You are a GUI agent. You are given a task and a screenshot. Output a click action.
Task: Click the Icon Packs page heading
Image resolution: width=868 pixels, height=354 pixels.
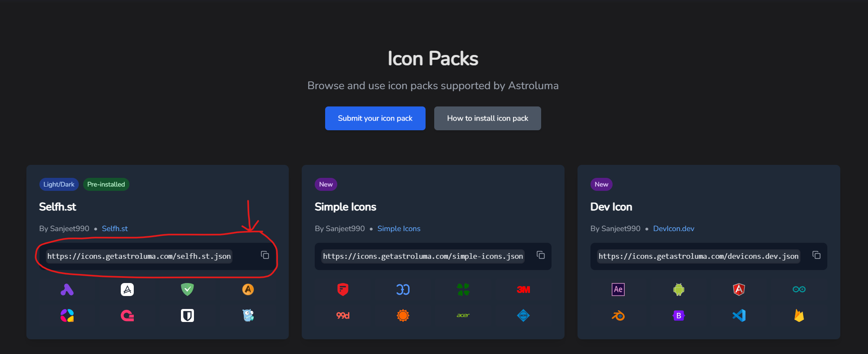point(433,58)
